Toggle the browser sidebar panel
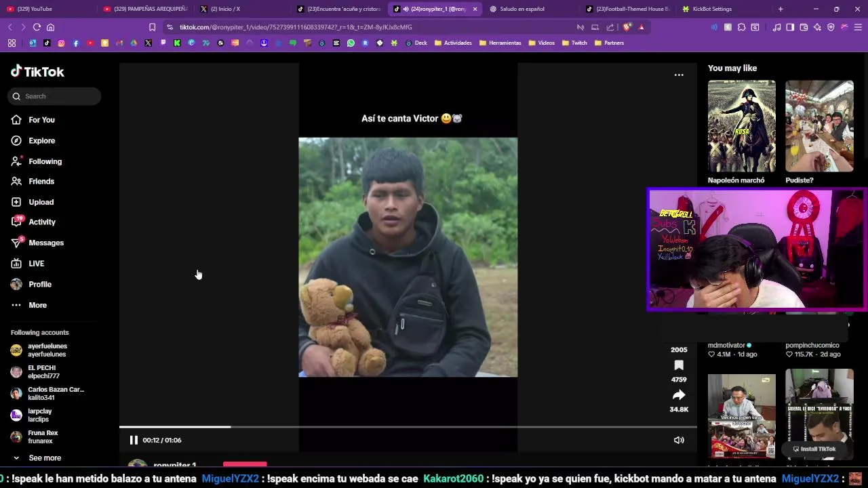Screen dimensions: 868x488 [790, 27]
